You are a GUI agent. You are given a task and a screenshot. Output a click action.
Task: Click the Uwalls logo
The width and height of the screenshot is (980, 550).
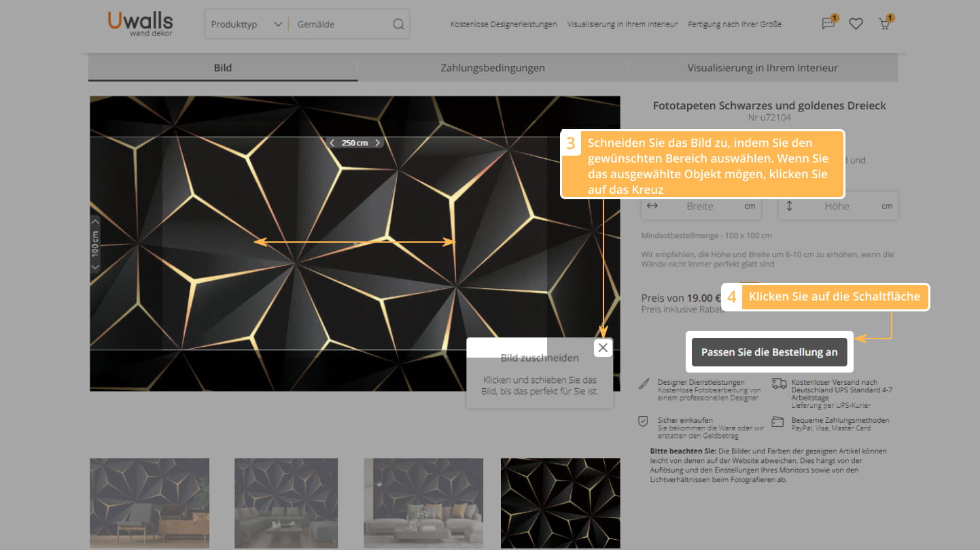click(140, 23)
